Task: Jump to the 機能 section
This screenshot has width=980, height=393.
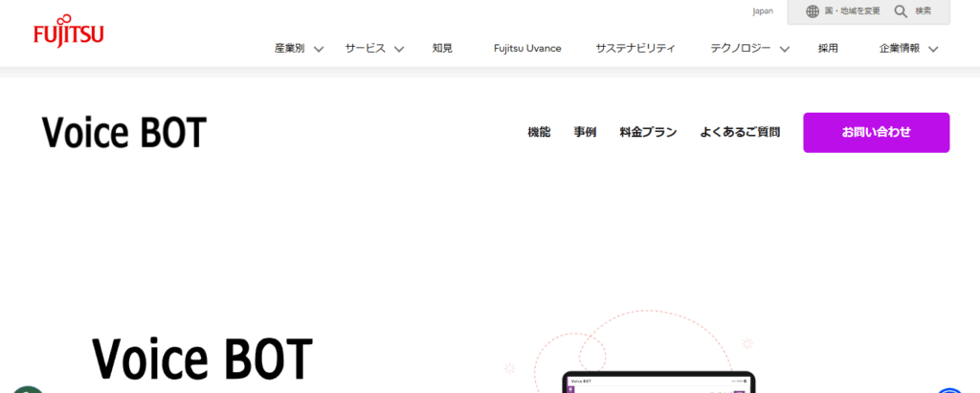Action: point(539,133)
